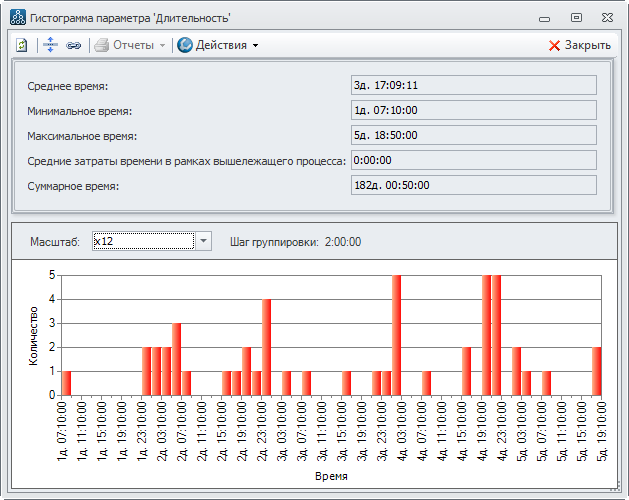Focus the Максимальное время value field

coord(473,135)
